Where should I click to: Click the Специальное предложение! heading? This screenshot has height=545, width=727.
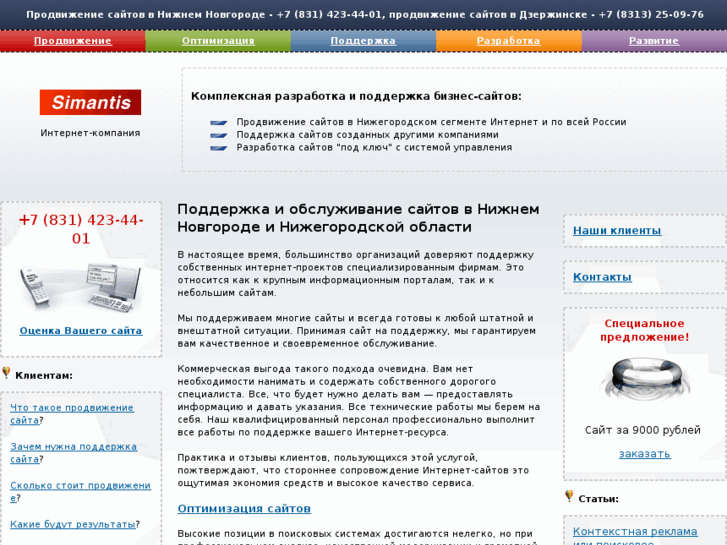[644, 330]
